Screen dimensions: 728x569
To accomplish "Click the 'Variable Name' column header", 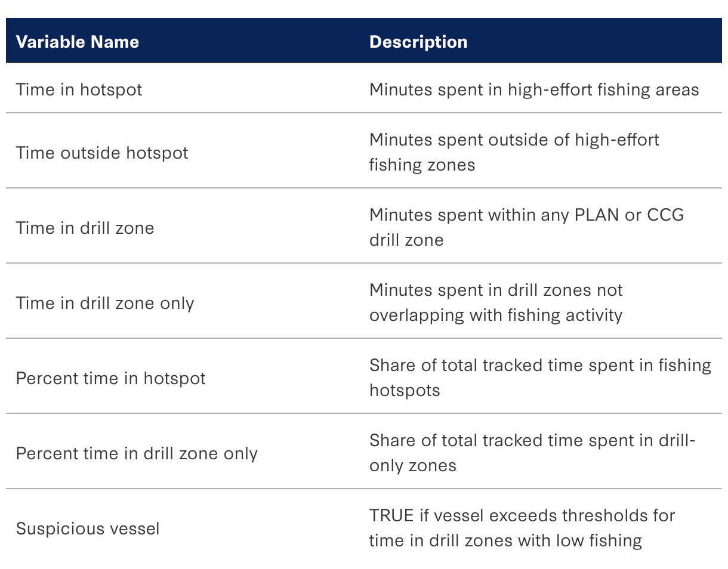I will pos(78,42).
